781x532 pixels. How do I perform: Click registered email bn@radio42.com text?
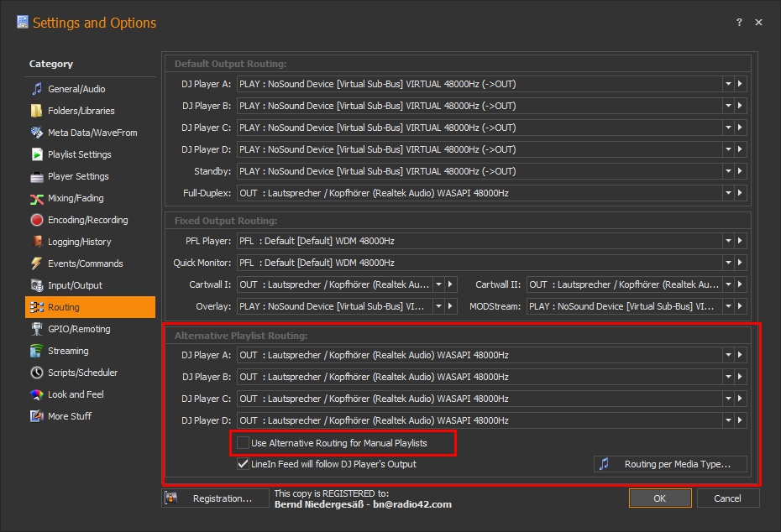412,504
